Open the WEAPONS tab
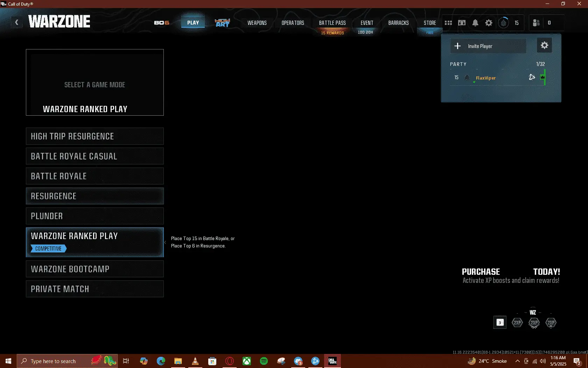Screen dimensions: 588x368 point(257,23)
